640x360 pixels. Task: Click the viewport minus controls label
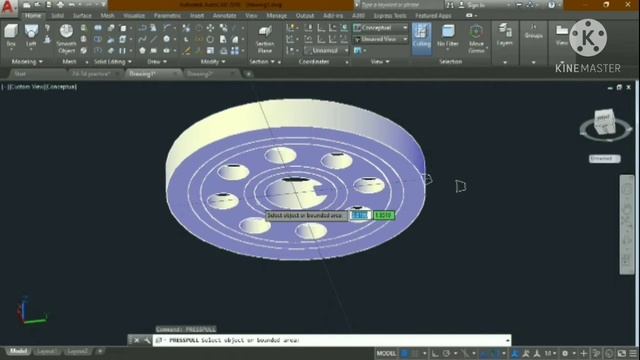(4, 87)
